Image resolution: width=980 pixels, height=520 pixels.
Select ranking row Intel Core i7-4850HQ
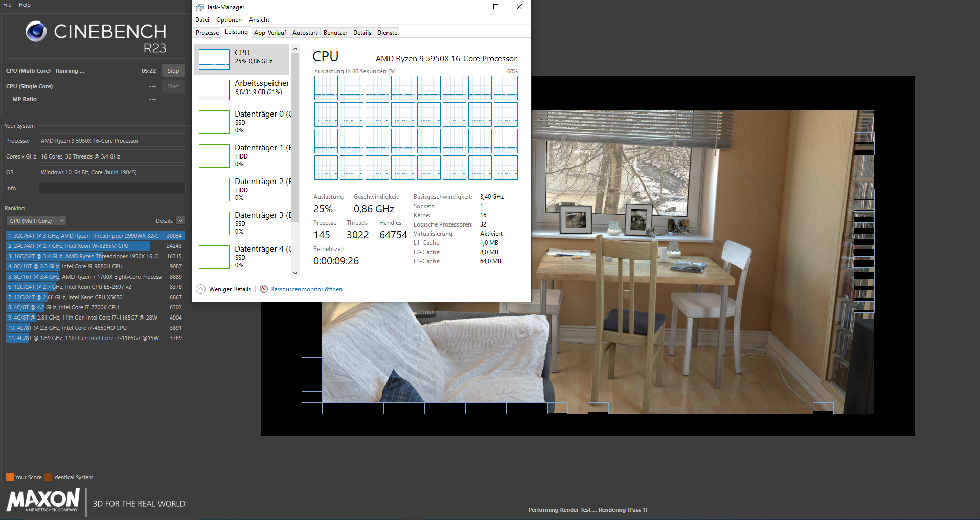(95, 328)
